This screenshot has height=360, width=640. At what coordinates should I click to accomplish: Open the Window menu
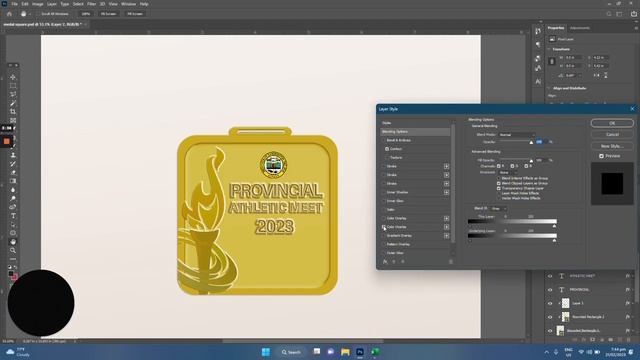128,4
